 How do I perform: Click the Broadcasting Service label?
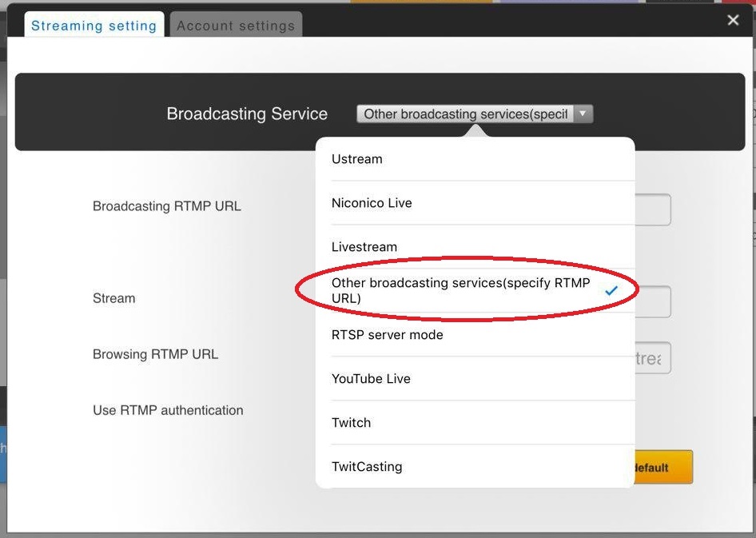[x=247, y=114]
